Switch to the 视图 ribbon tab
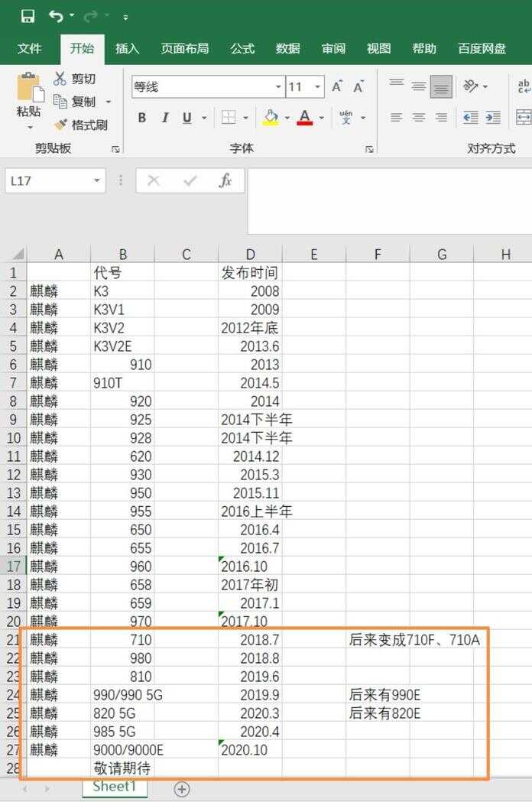This screenshot has width=532, height=802. (379, 49)
